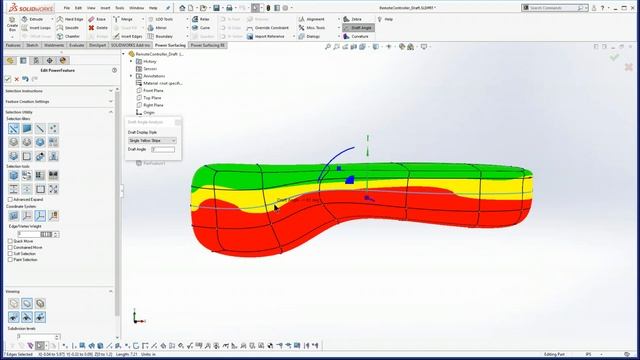Screen dimensions: 640x360
Task: Select the Boundary tool
Action: click(160, 36)
